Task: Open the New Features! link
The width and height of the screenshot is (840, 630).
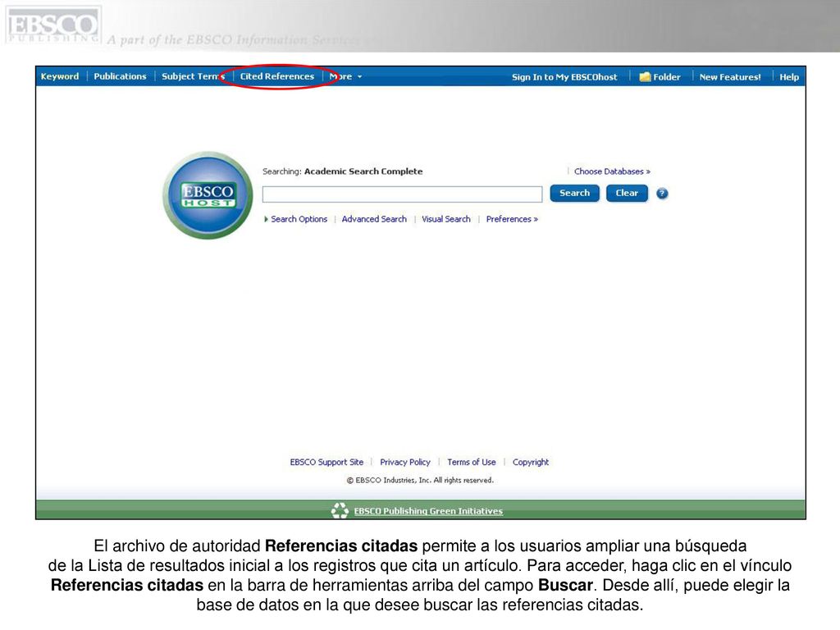Action: (x=729, y=77)
